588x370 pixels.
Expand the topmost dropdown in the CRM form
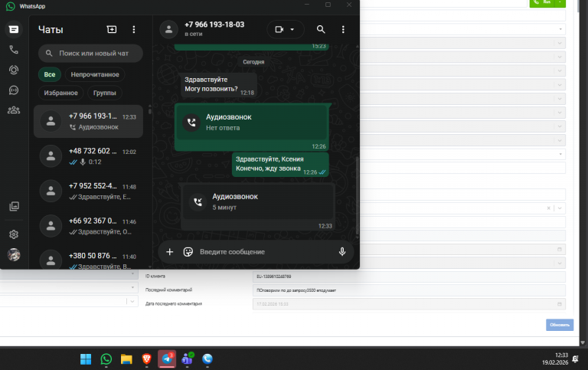click(560, 29)
